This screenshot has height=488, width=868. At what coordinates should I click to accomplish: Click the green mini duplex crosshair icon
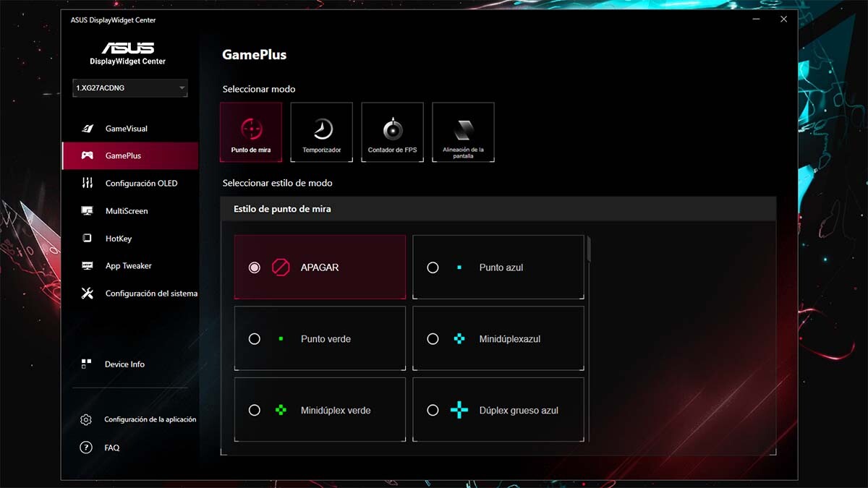coord(281,410)
